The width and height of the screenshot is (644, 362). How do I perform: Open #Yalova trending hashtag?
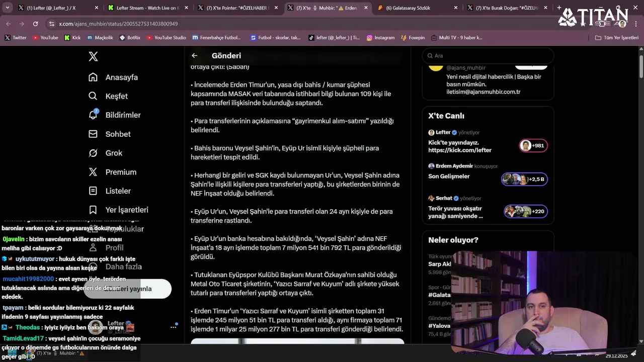[x=440, y=326]
